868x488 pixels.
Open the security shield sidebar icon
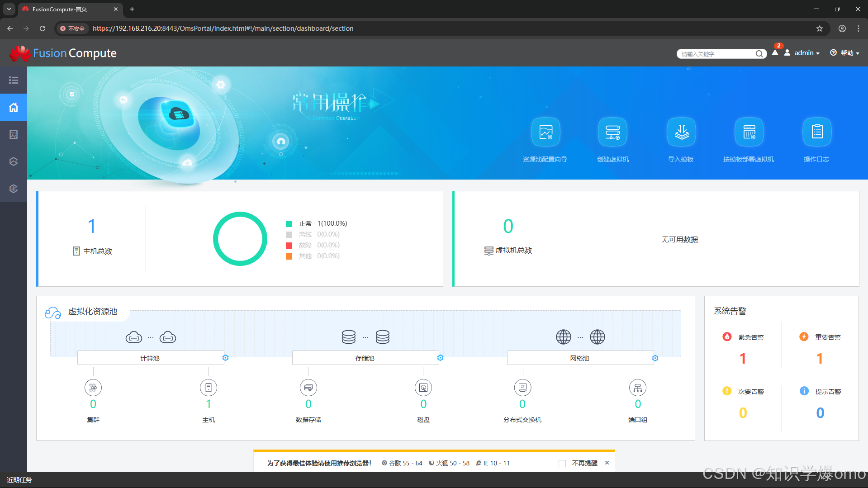(x=14, y=189)
